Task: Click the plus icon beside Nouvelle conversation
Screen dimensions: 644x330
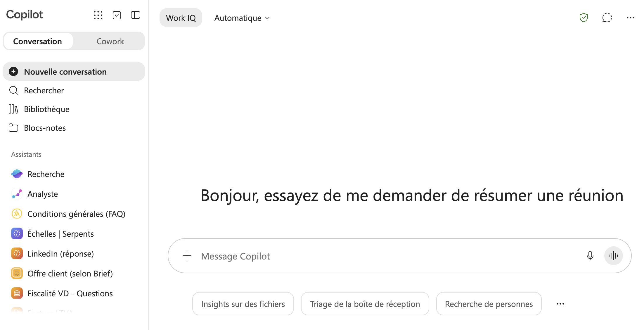Action: click(13, 71)
